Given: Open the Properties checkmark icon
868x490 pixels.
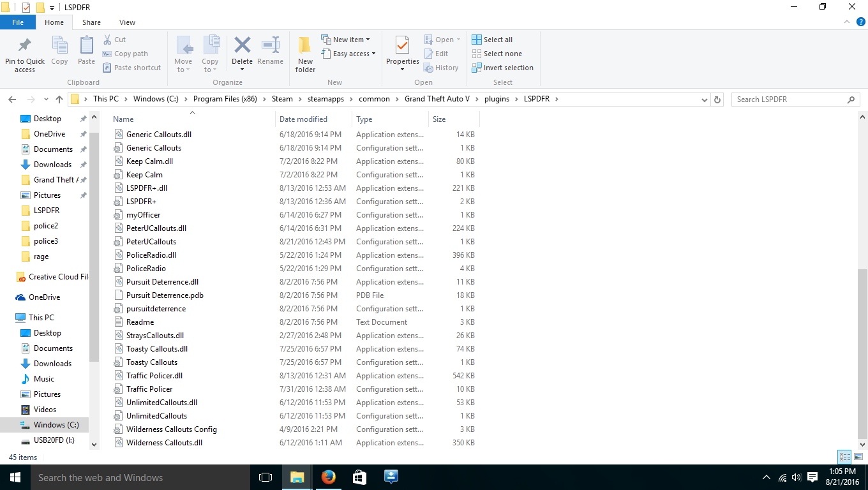Looking at the screenshot, I should pyautogui.click(x=402, y=46).
